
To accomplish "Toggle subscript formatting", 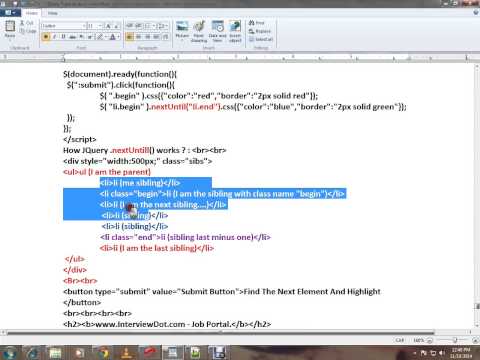I will [82, 37].
